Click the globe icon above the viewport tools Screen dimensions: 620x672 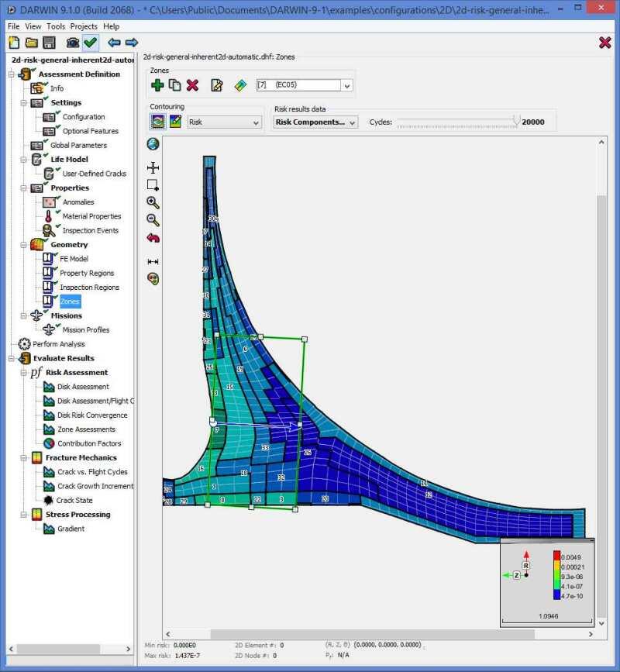[x=153, y=144]
